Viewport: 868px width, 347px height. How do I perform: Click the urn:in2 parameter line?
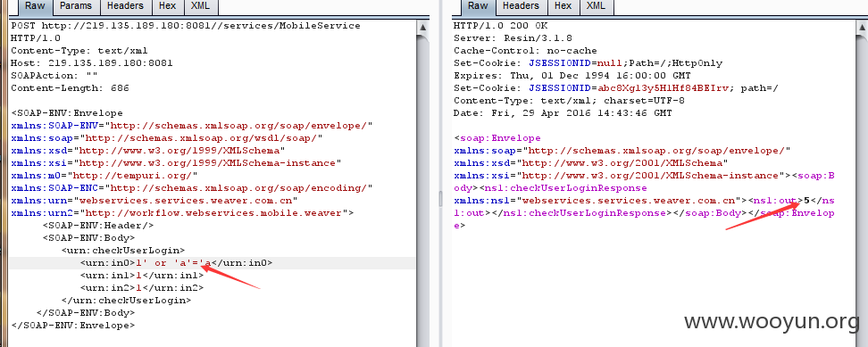142,288
